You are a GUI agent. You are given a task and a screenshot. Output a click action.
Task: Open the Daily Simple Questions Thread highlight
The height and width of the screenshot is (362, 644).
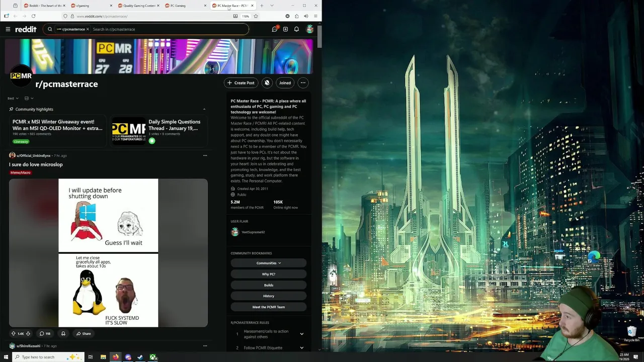pos(159,131)
